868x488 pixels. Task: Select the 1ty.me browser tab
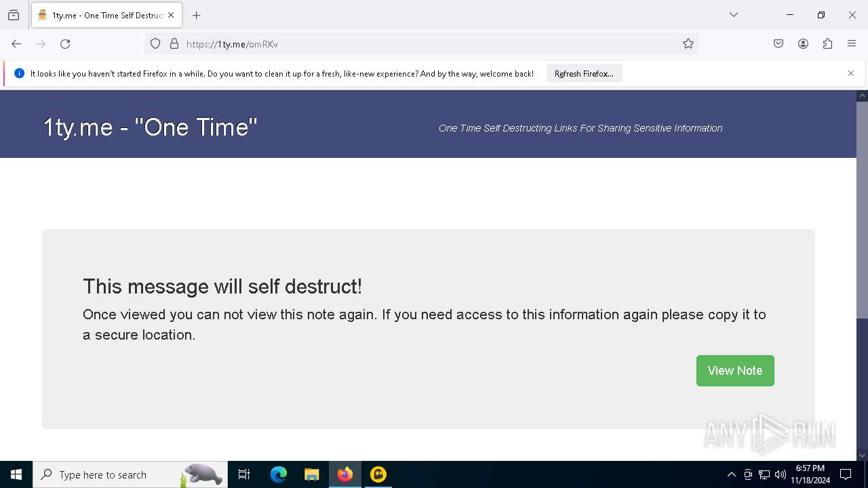tap(105, 15)
